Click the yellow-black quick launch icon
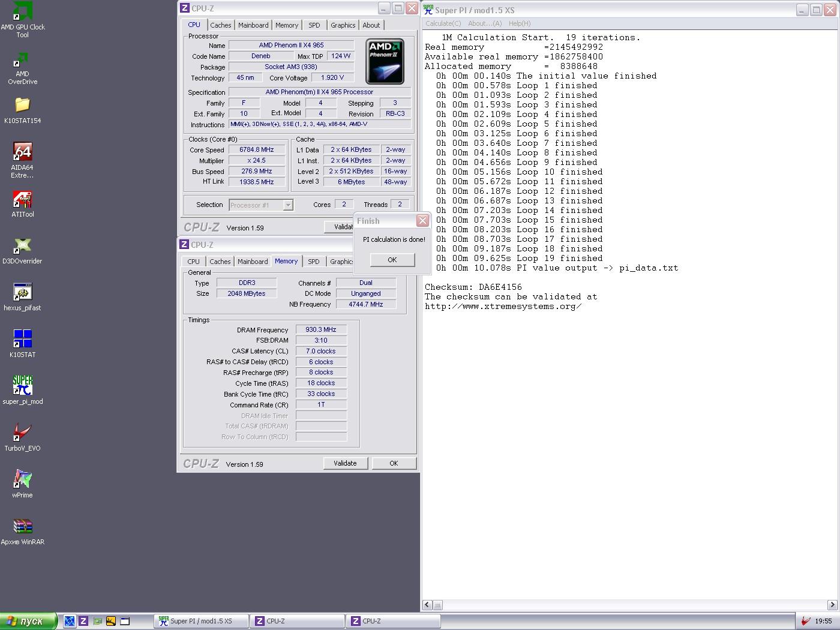This screenshot has width=840, height=630. [111, 622]
